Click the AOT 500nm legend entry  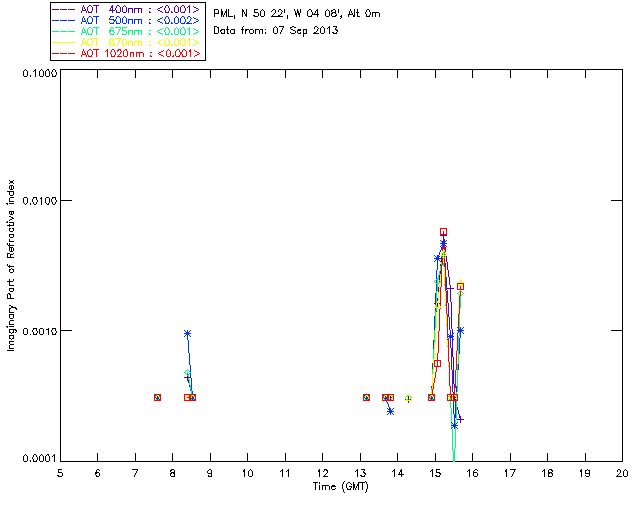click(x=127, y=20)
